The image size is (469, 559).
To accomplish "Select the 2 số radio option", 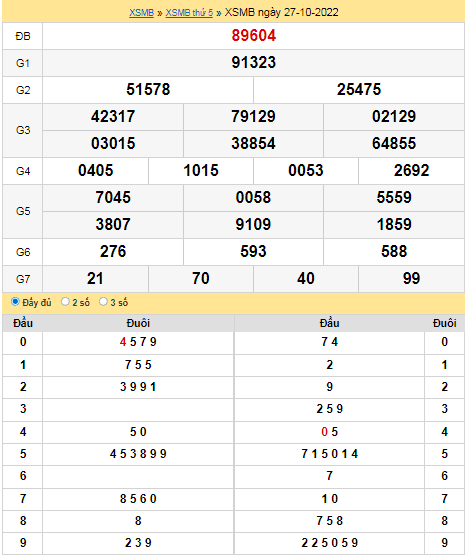I will (65, 302).
